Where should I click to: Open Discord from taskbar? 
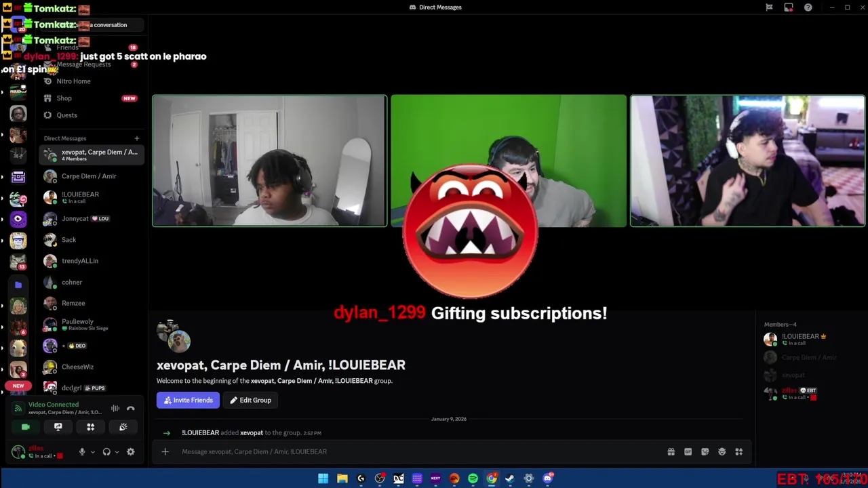[x=547, y=479]
